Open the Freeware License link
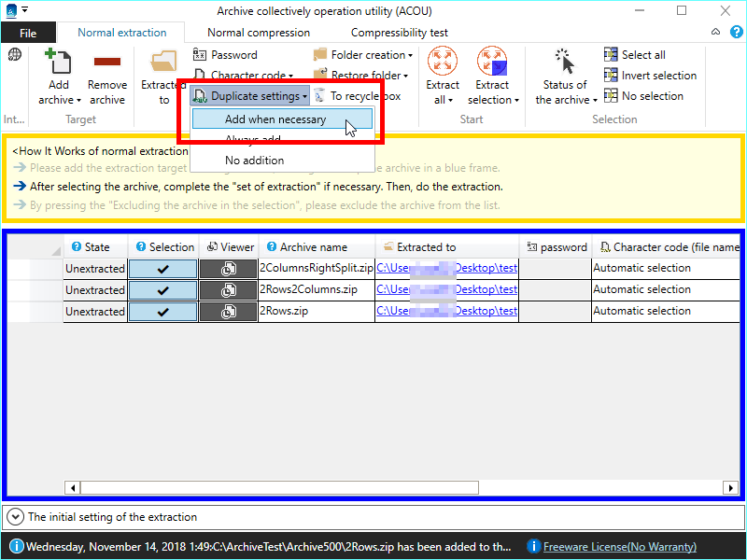747x560 pixels. (619, 547)
